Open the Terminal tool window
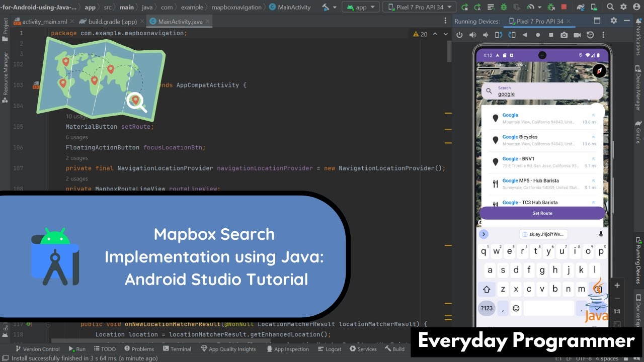 click(177, 349)
